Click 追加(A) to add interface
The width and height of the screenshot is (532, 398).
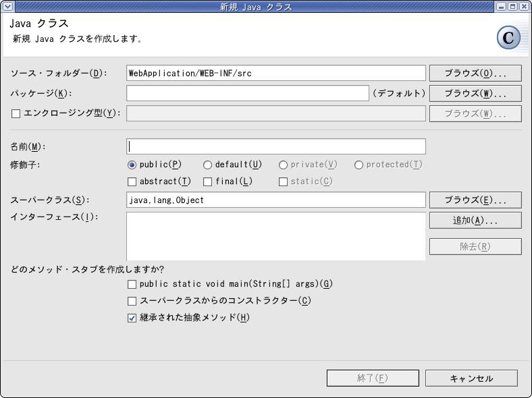pos(475,221)
